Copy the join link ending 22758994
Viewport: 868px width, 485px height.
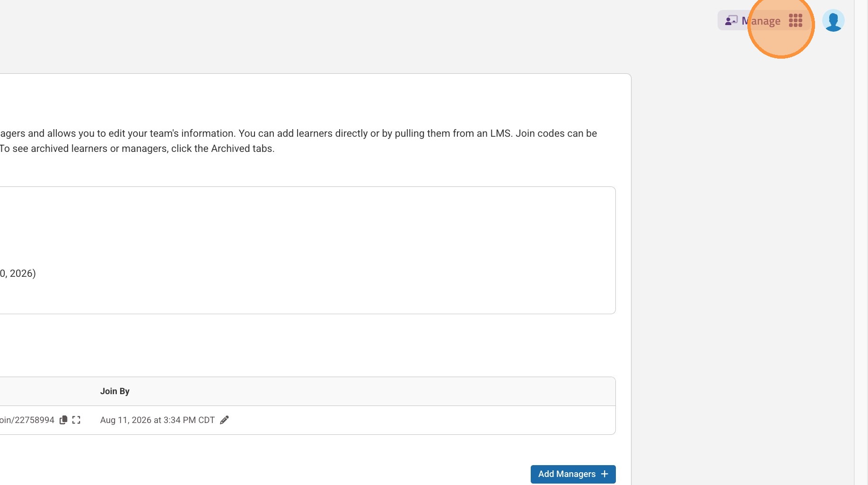(63, 420)
